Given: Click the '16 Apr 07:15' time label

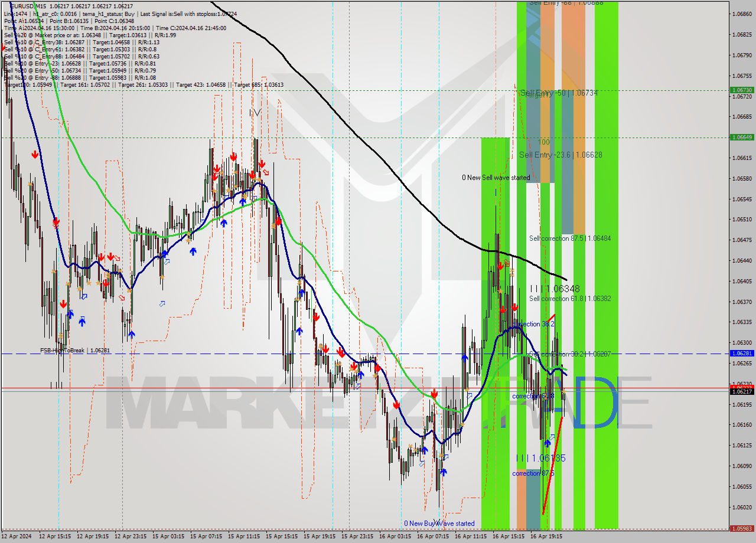Looking at the screenshot, I should point(433,537).
